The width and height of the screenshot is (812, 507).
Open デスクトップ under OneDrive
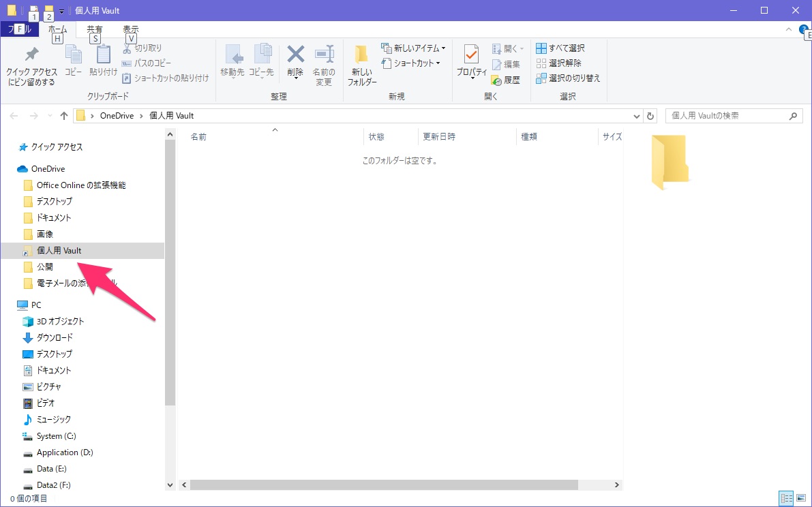point(48,201)
